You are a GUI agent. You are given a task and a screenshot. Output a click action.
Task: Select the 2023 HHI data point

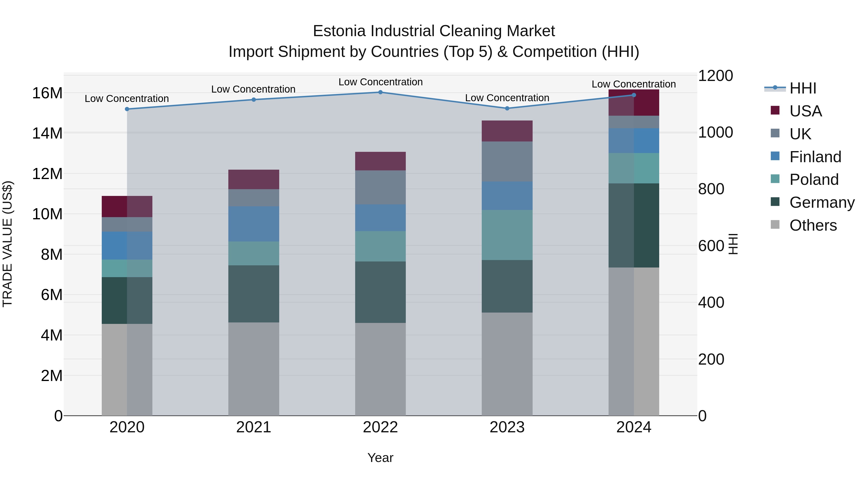tap(507, 108)
